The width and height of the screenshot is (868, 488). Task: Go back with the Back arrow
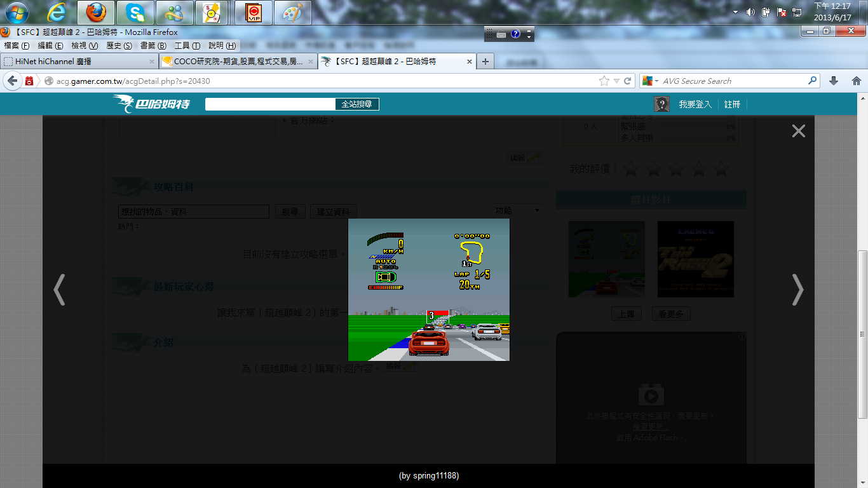click(x=12, y=81)
